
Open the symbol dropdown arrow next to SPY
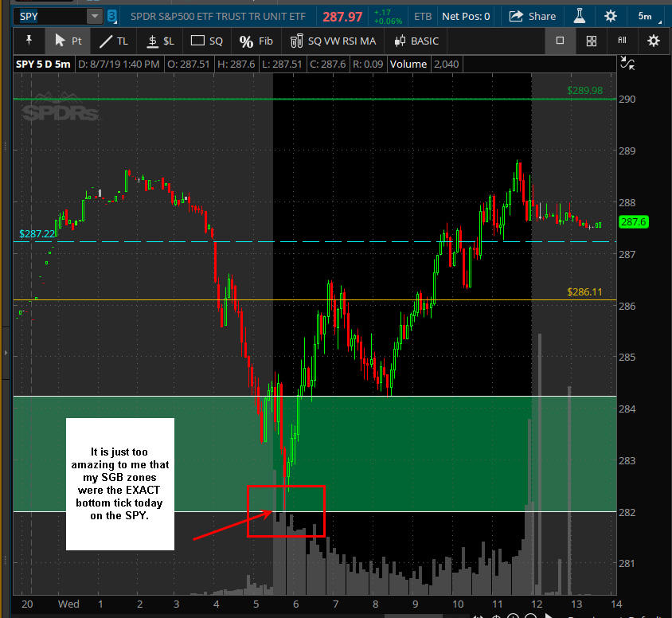click(x=94, y=17)
